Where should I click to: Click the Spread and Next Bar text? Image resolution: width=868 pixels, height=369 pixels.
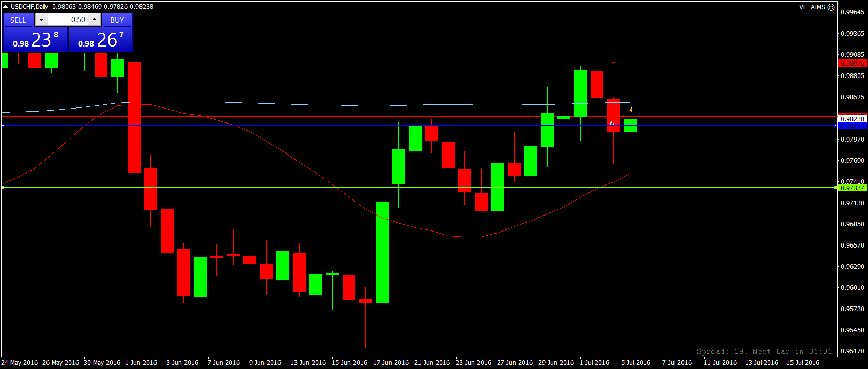pyautogui.click(x=765, y=351)
